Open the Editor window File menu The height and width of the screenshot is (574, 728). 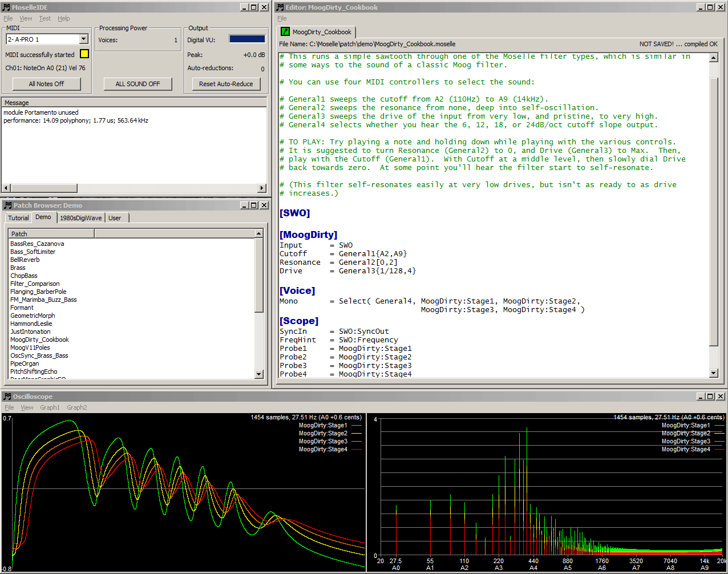click(282, 18)
